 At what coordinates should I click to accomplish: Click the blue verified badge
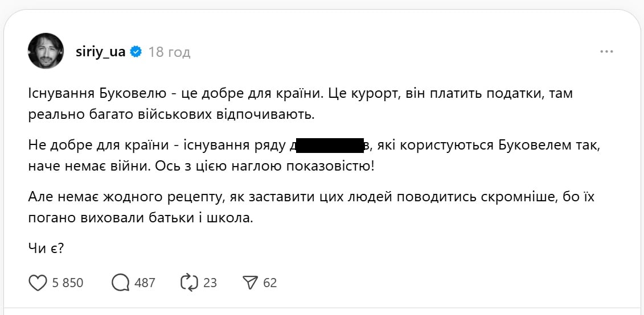(136, 52)
